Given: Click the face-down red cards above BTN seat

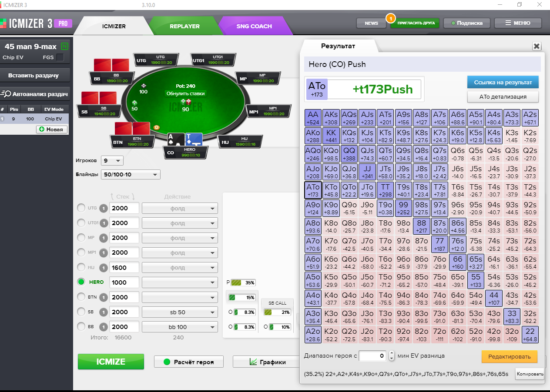Looking at the screenshot, I should 132,128.
